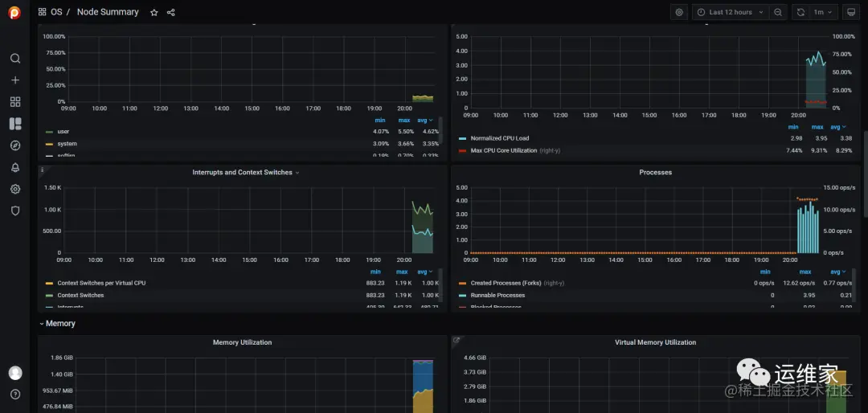
Task: Open the 1m refresh interval dropdown
Action: (823, 12)
